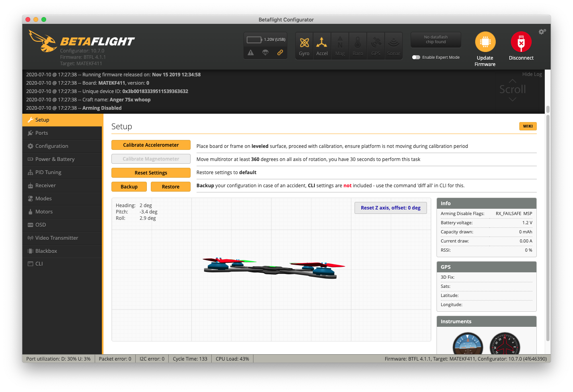This screenshot has width=573, height=392.
Task: Click Hide Log link
Action: (532, 74)
